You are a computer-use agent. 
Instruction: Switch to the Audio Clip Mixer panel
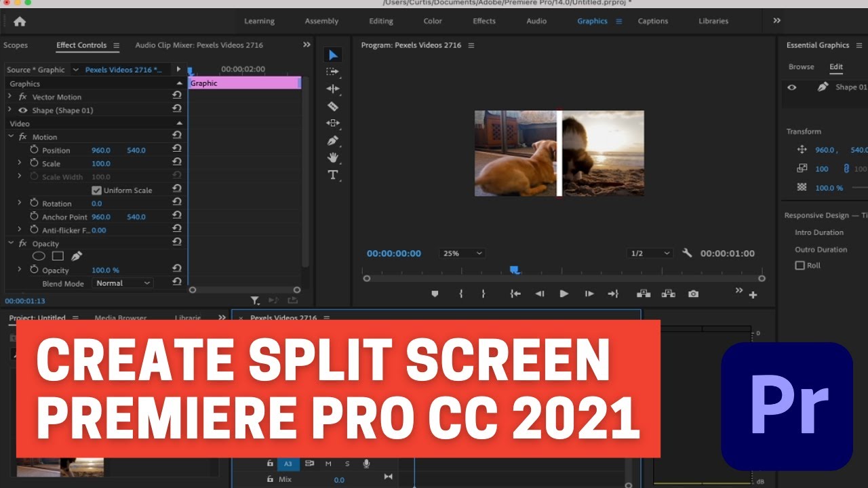(199, 45)
